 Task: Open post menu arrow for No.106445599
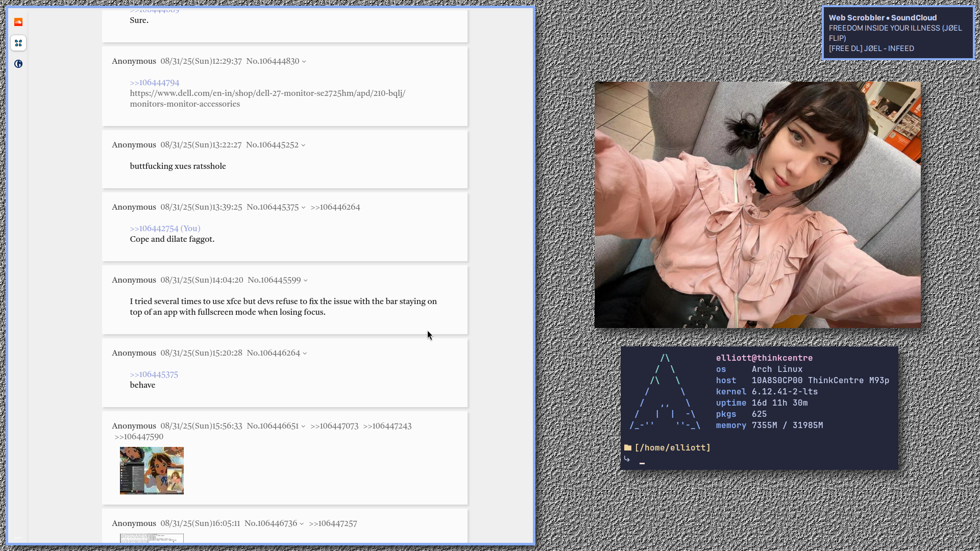pyautogui.click(x=306, y=281)
